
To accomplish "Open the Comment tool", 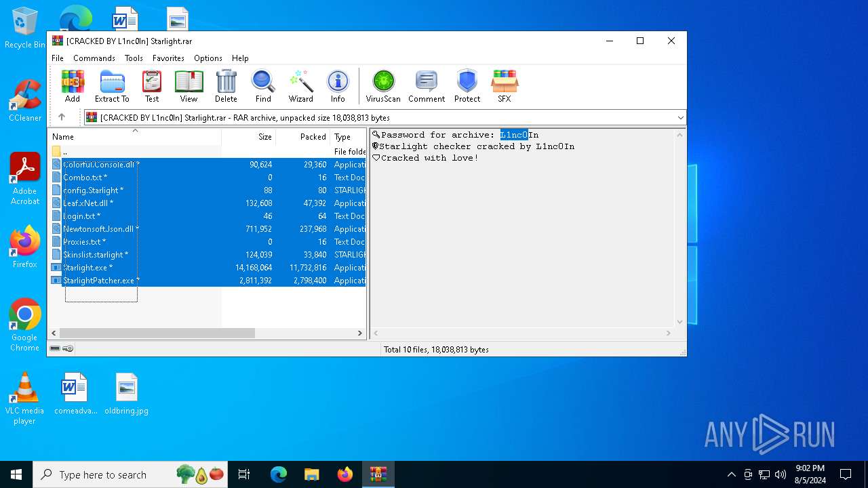I will [x=427, y=86].
